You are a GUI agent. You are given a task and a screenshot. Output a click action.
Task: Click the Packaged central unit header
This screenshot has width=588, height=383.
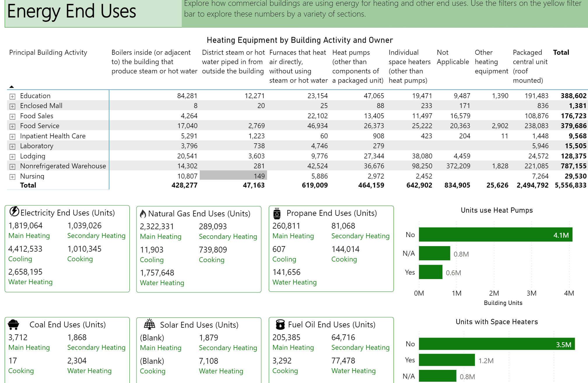pos(530,66)
